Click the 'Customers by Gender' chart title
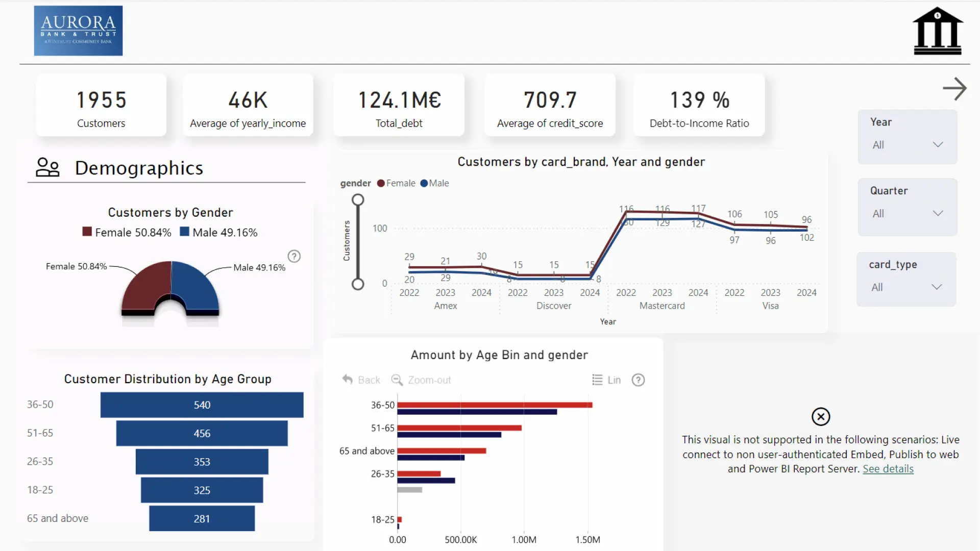The width and height of the screenshot is (980, 551). 170,212
